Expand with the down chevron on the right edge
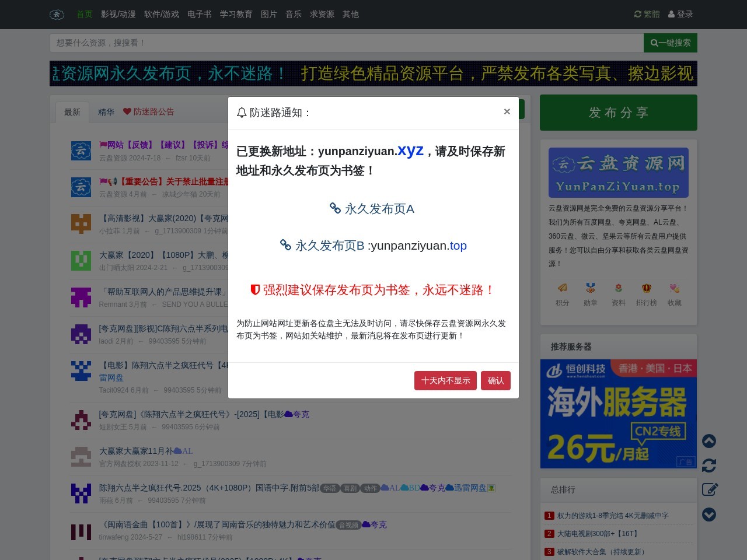 (709, 514)
